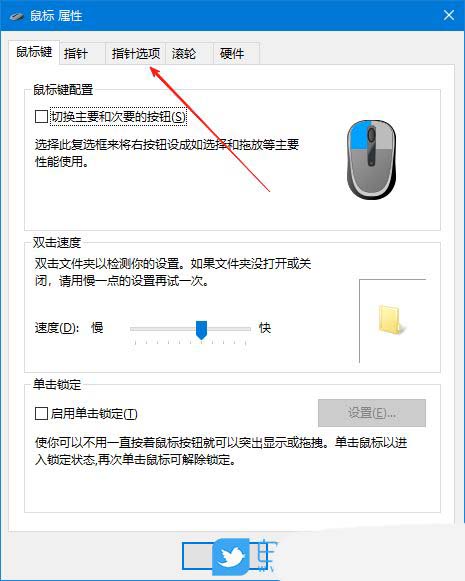The image size is (465, 581).
Task: Click the blue watermark icon beside the bird
Action: [267, 556]
